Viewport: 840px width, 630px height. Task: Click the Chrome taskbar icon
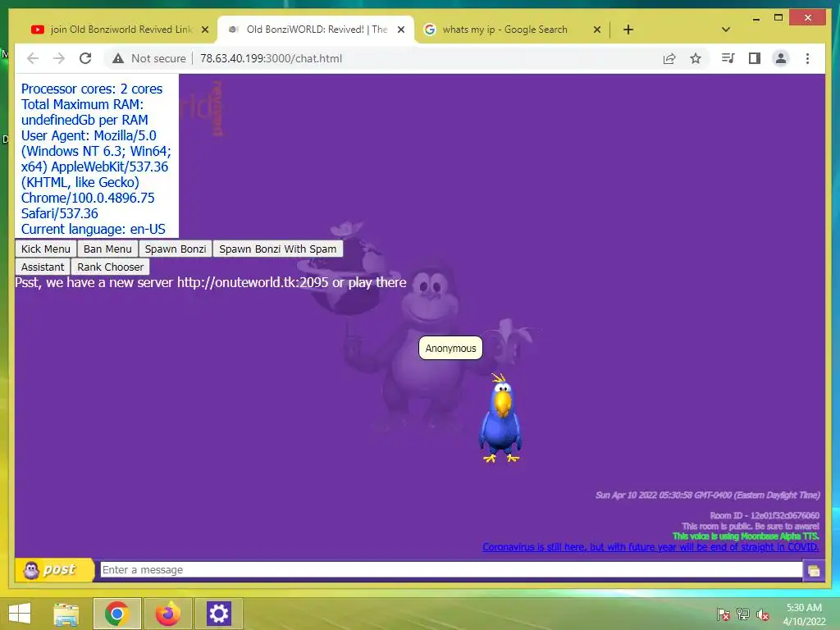point(116,614)
